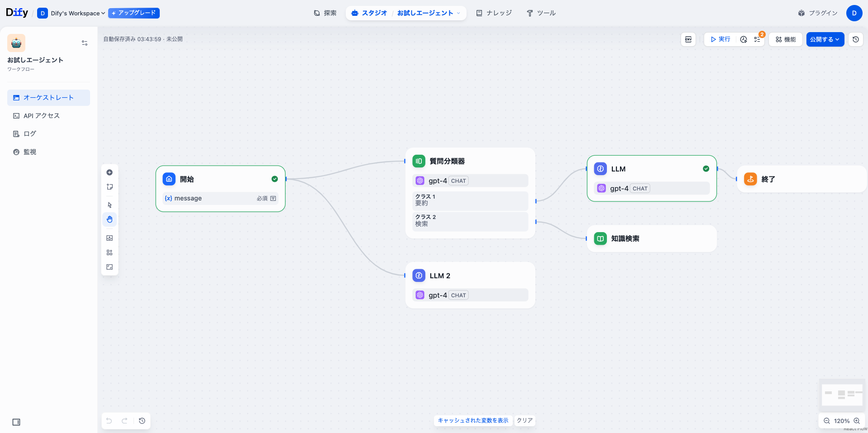
Task: Switch to the ナレッジ section in the top bar
Action: [494, 13]
